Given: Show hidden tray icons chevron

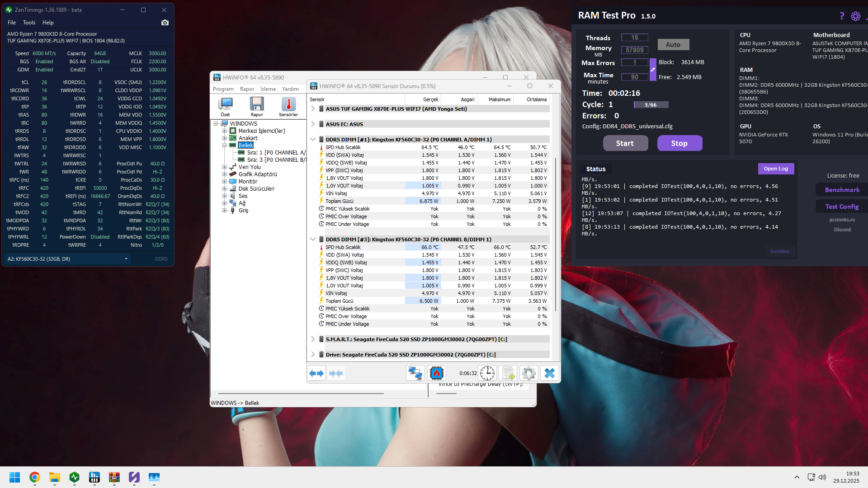Looking at the screenshot, I should point(797,477).
